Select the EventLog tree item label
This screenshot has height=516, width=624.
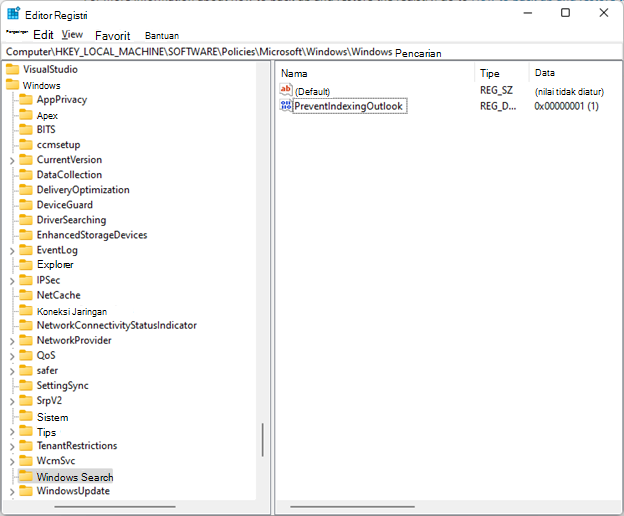(57, 250)
